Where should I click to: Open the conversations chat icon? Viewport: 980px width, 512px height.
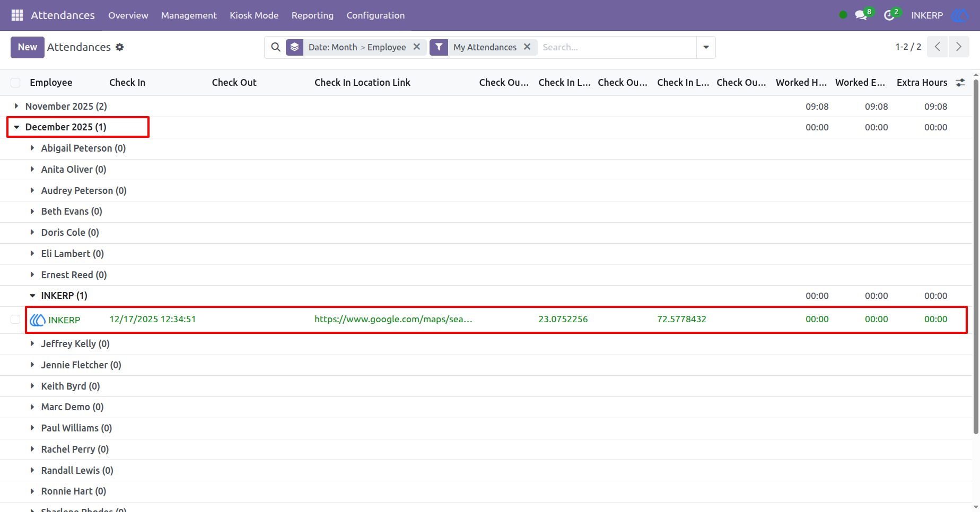click(861, 15)
